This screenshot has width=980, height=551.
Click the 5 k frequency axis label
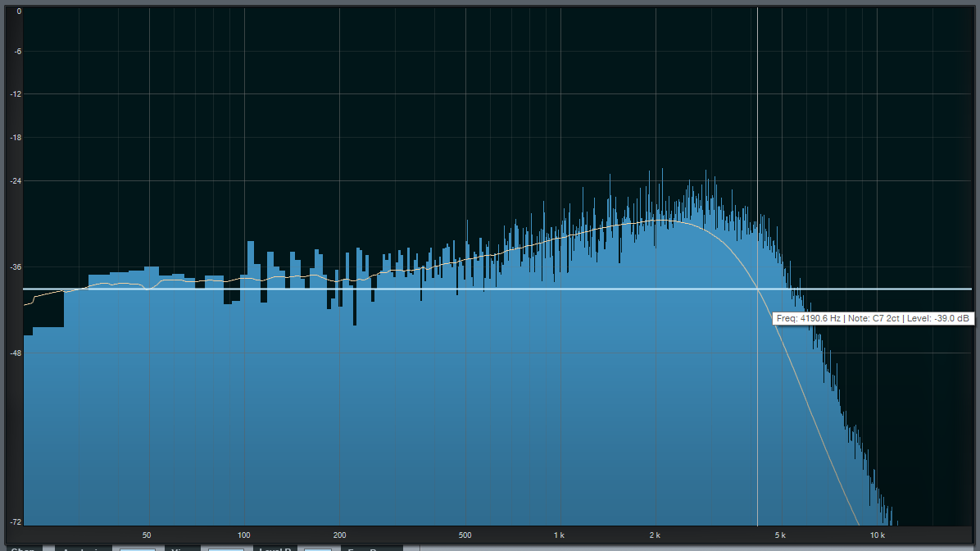point(780,535)
